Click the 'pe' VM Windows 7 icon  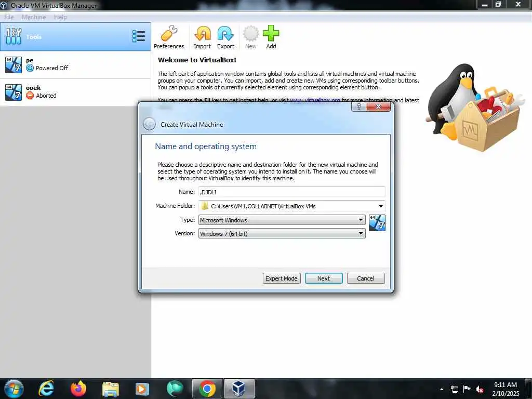[14, 65]
